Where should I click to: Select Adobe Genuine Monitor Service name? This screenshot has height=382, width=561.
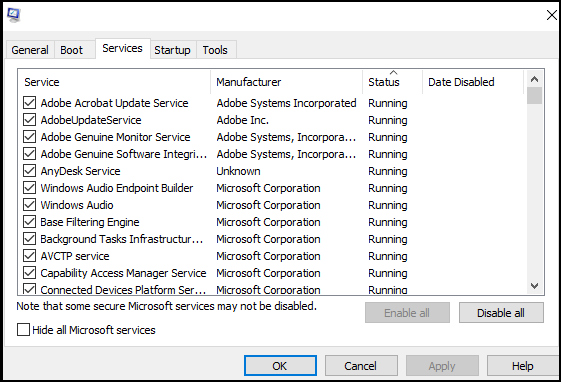click(115, 137)
